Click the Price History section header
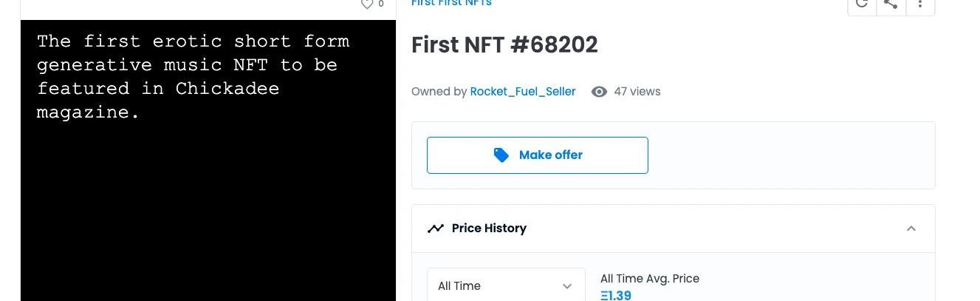980x301 pixels. click(x=489, y=229)
